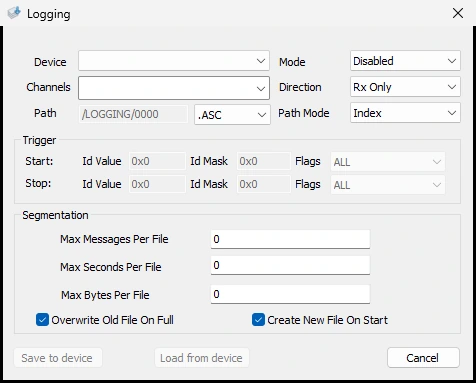
Task: Click the /LOGGING/0000 path field
Action: [x=133, y=114]
